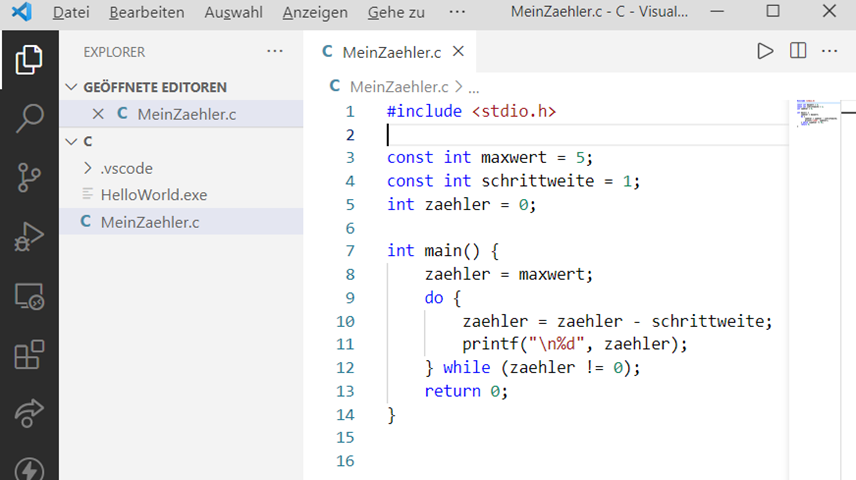The image size is (856, 480).
Task: Click line number 9 in gutter
Action: [350, 298]
